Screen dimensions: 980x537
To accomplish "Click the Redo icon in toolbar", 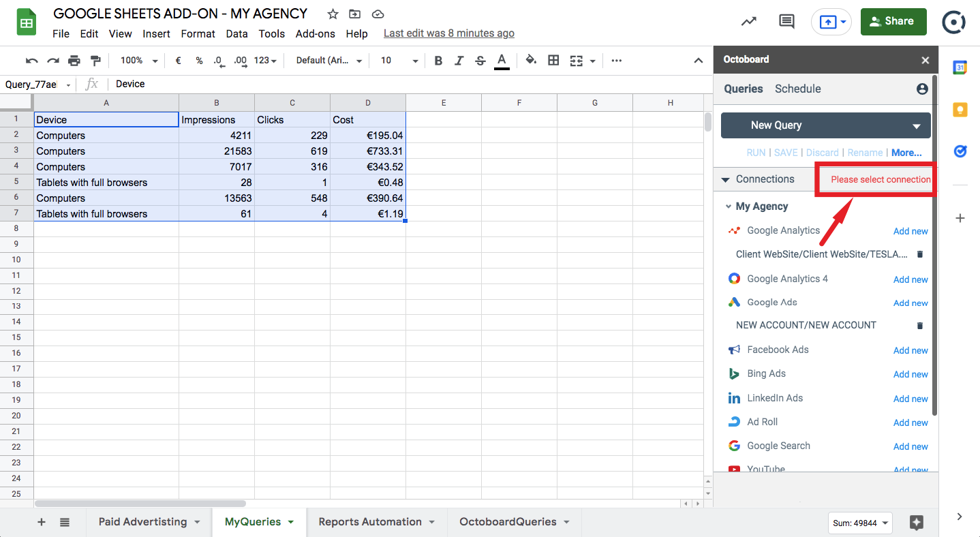I will (53, 61).
